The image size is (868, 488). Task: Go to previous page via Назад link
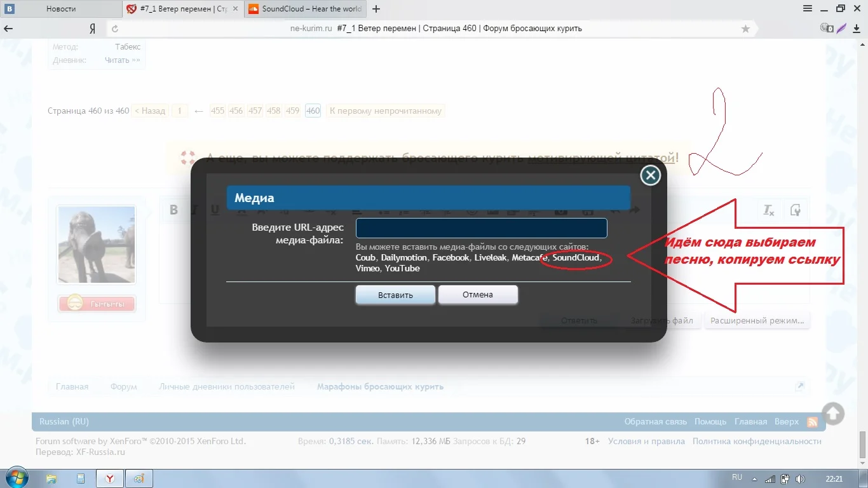[x=150, y=111]
